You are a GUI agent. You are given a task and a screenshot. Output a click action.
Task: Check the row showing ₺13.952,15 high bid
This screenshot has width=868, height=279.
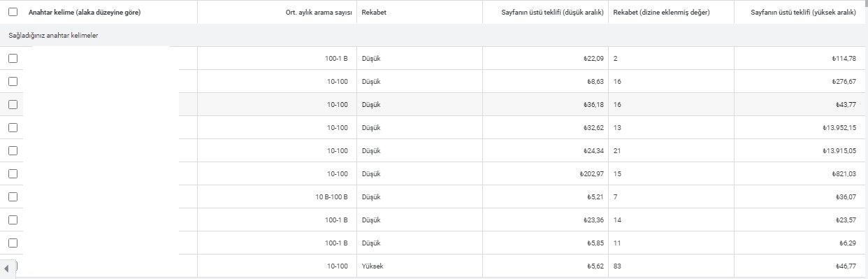click(x=13, y=127)
